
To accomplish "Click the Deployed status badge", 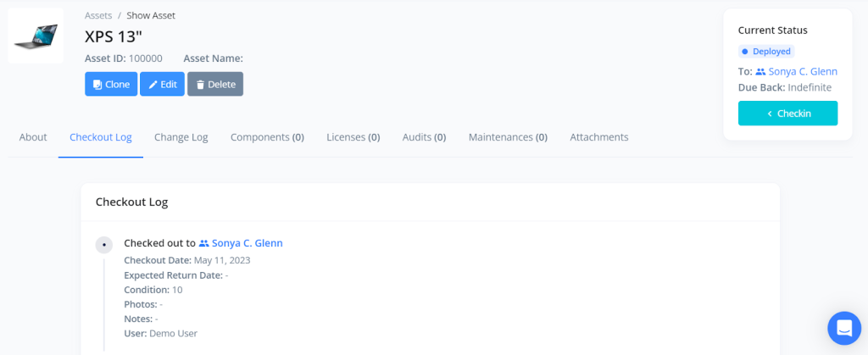I will coord(766,52).
